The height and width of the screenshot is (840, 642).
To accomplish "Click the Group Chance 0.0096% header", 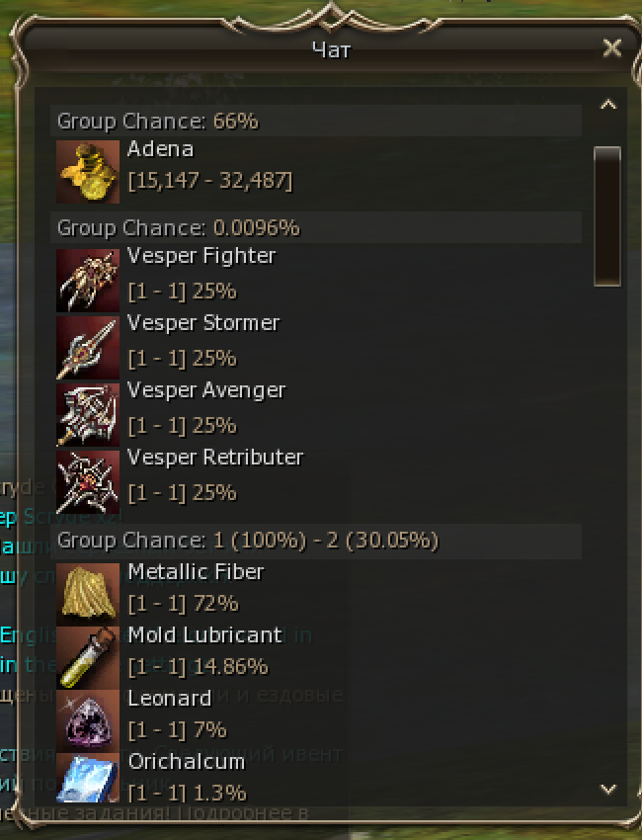I will click(x=316, y=227).
